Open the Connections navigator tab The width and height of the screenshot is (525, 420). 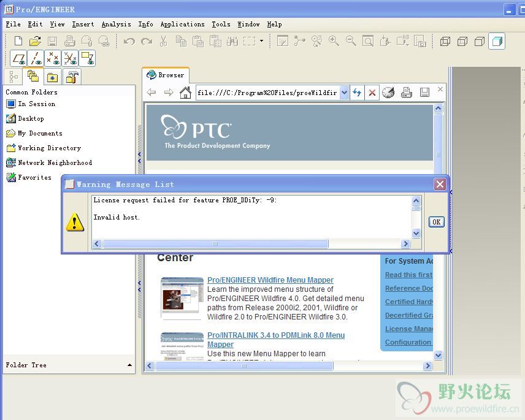pos(72,77)
